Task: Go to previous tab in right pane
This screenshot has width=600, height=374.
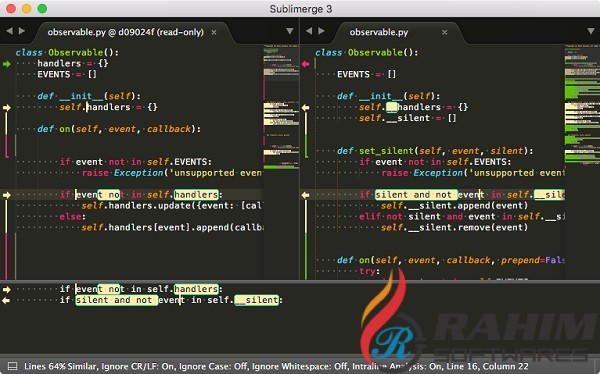Action: (x=309, y=31)
